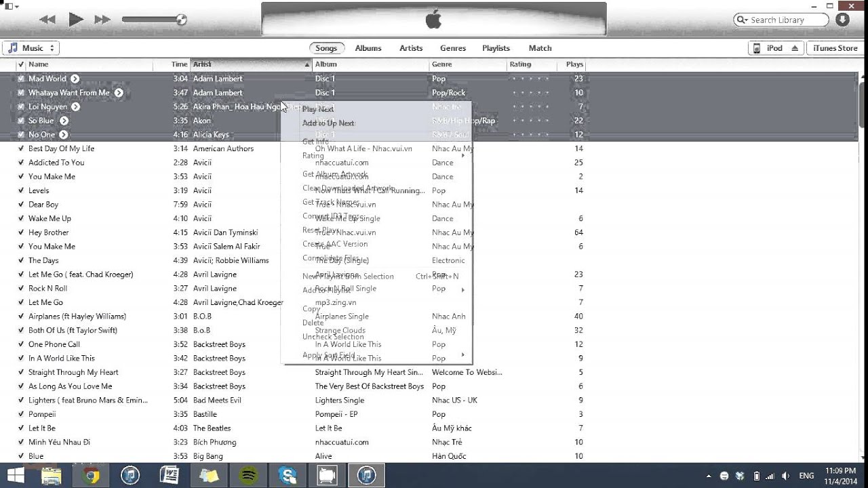The image size is (868, 488).
Task: Uncheck the One Phone Call checkbox
Action: coord(21,344)
